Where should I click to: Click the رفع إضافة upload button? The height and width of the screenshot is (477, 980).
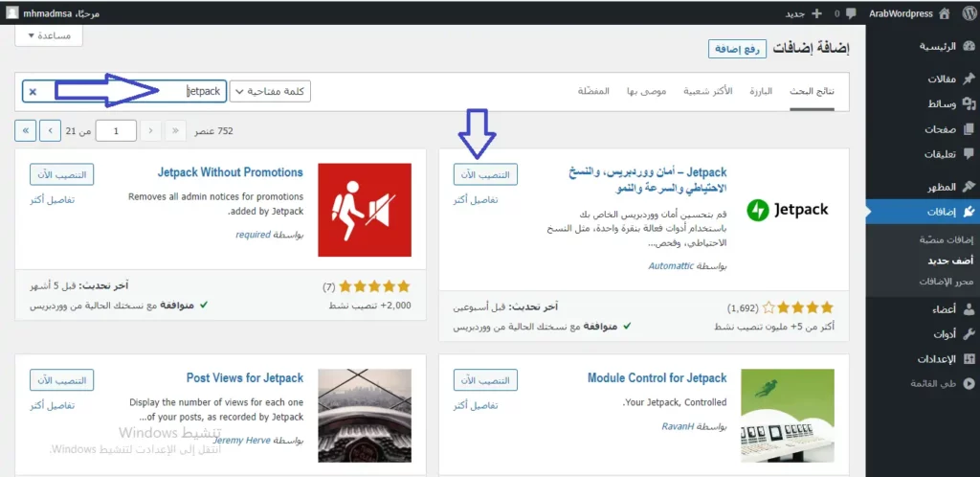point(737,48)
